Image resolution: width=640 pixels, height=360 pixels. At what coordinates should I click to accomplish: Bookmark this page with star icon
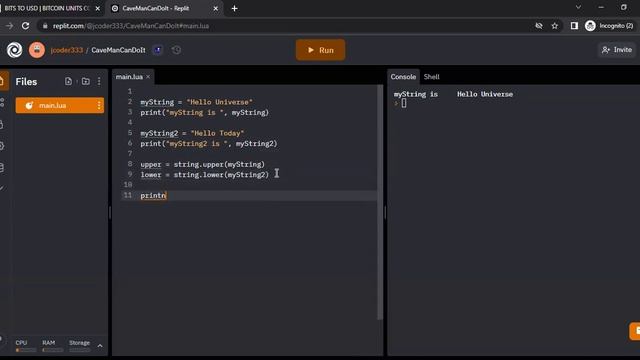tap(555, 26)
